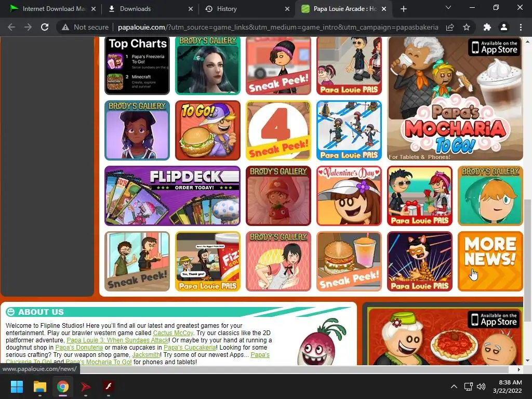
Task: Bookmark this page with the star icon
Action: click(467, 27)
